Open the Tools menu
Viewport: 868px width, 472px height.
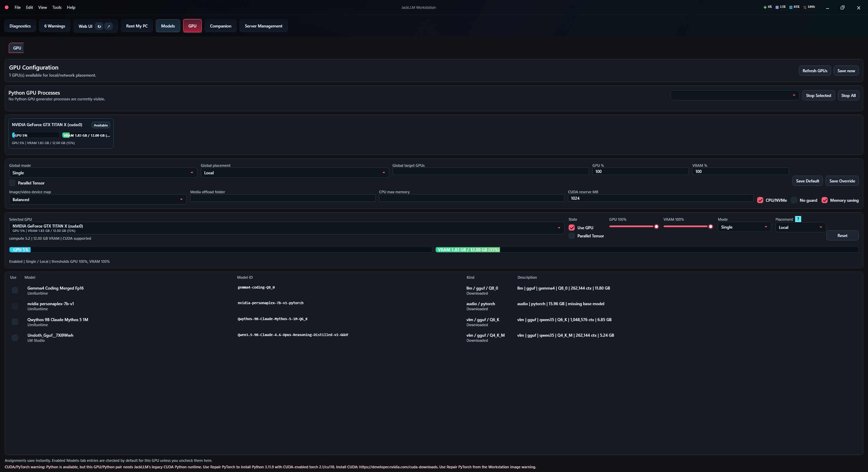coord(57,7)
